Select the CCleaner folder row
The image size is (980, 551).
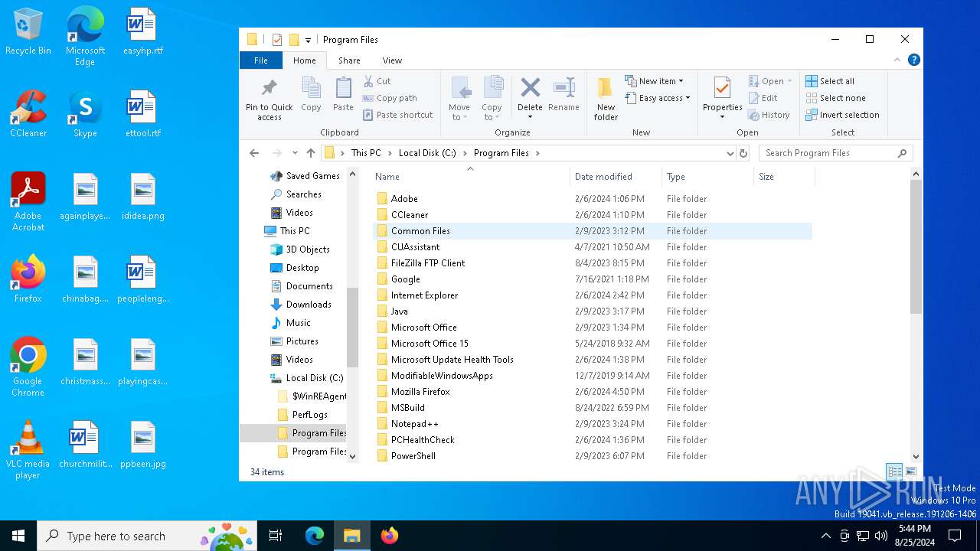[x=592, y=215]
